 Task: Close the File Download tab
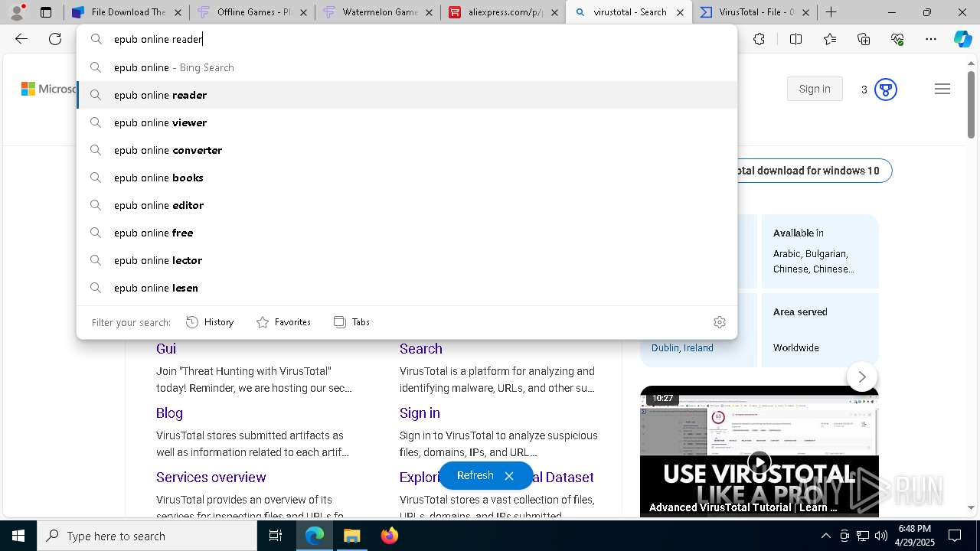tap(176, 12)
